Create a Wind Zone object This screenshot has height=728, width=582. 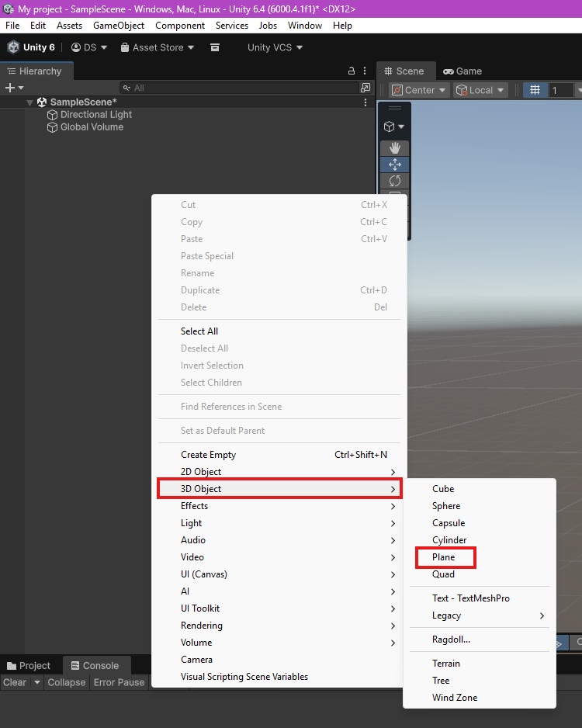point(480,698)
